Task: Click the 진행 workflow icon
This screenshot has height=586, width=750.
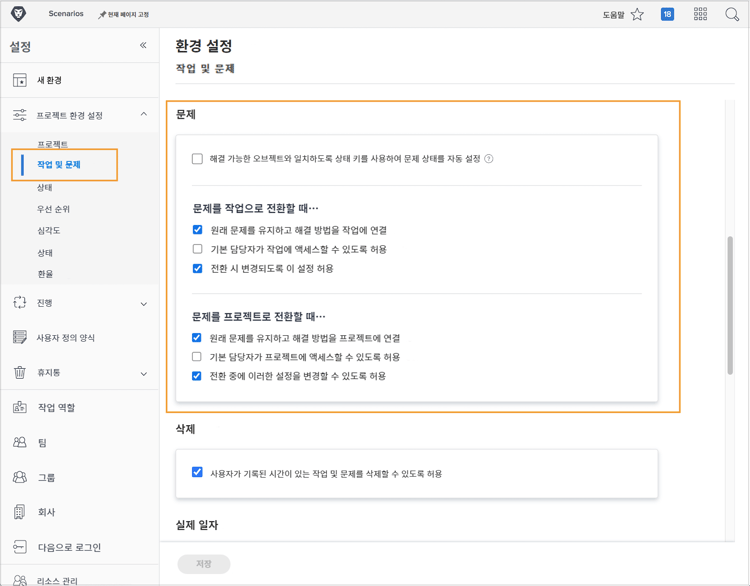Action: 20,302
